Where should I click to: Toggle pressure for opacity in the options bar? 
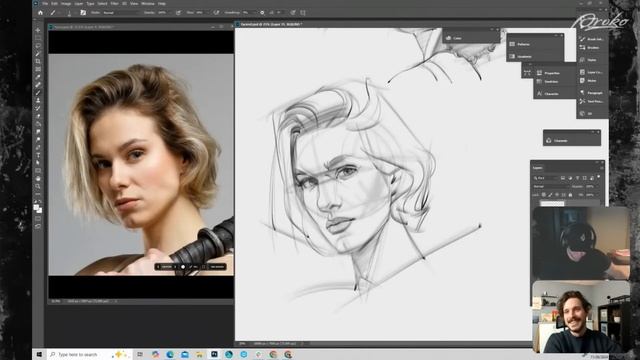(178, 13)
